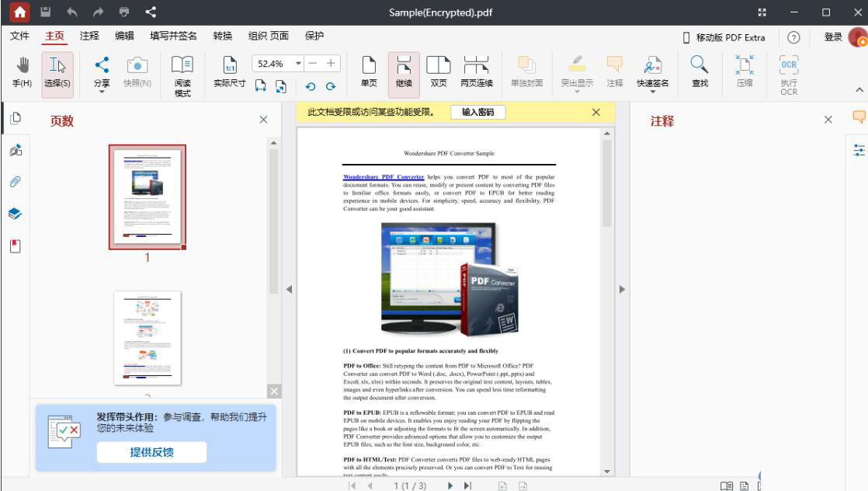Open the bookmarks sidebar icon
Screen dimensions: 868x491
[16, 246]
